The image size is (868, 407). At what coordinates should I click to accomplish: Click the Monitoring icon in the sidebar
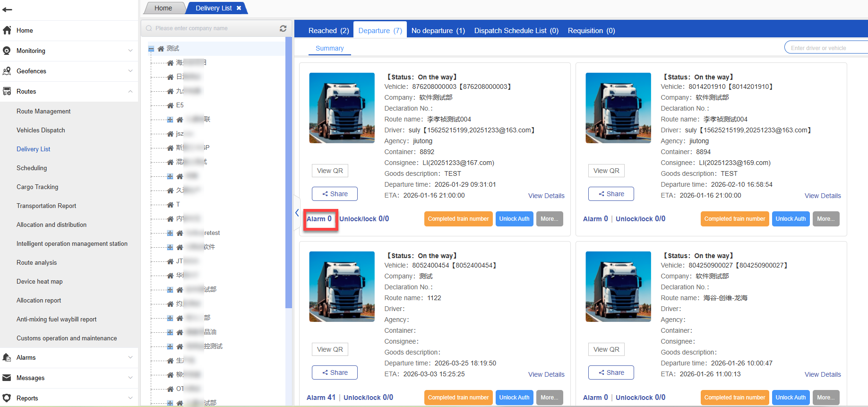click(7, 51)
